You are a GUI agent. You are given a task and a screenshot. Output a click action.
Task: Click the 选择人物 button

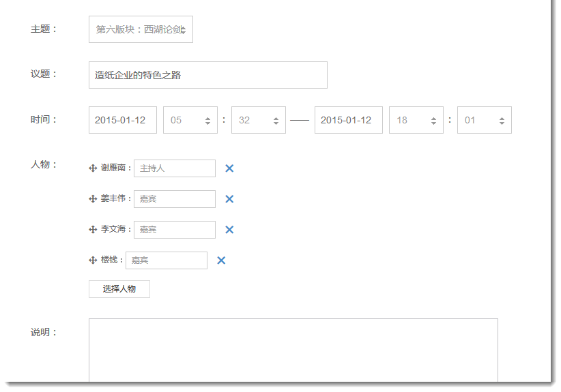pyautogui.click(x=119, y=289)
